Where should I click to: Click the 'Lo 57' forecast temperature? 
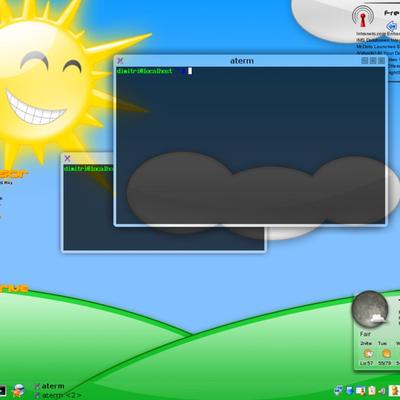point(366,363)
